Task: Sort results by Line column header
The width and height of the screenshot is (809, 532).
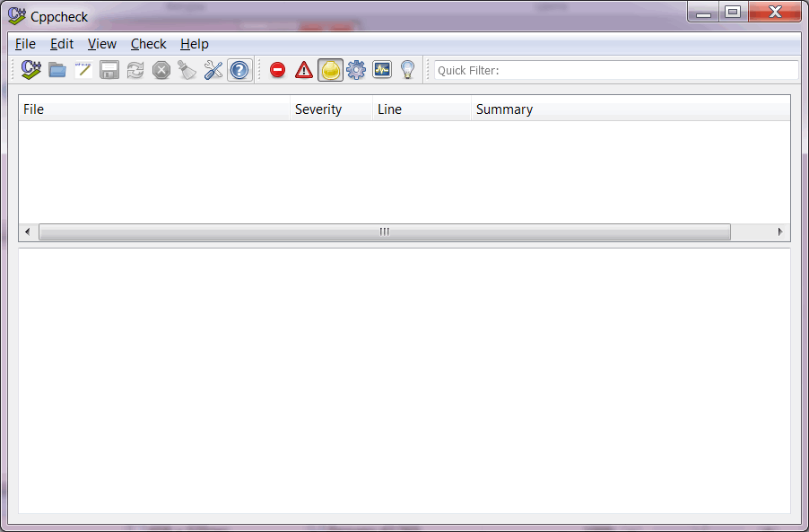Action: coord(422,109)
